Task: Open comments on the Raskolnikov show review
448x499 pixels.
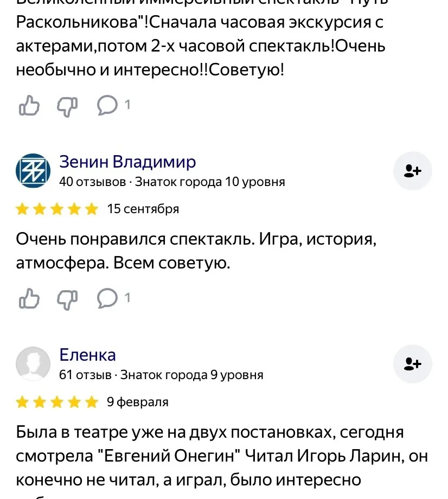Action: pos(113,105)
